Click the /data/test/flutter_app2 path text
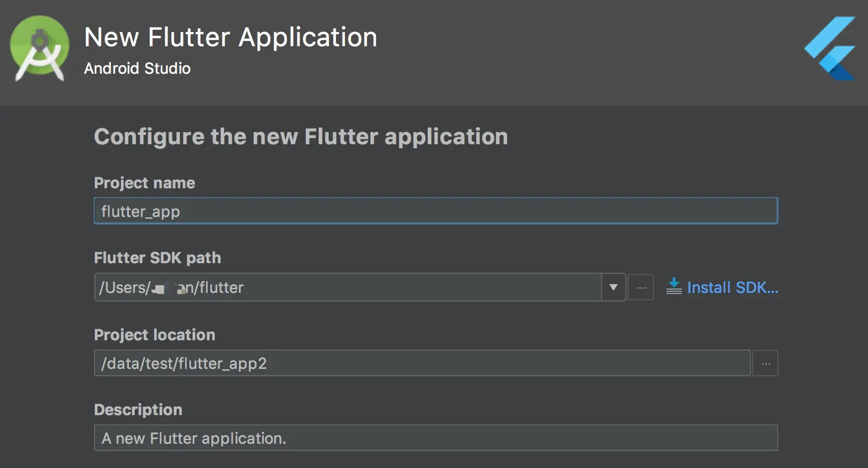The image size is (868, 468). pyautogui.click(x=184, y=363)
